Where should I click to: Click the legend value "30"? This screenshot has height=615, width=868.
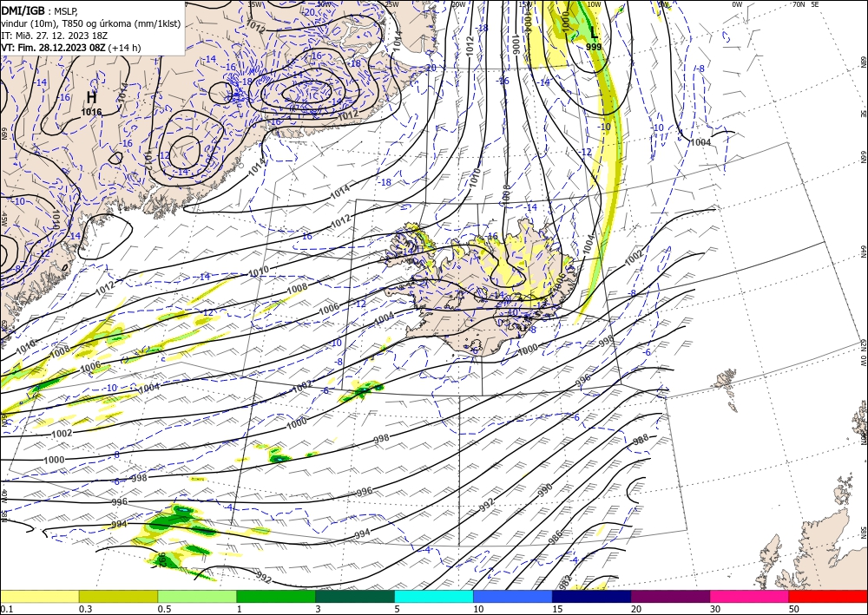715,609
